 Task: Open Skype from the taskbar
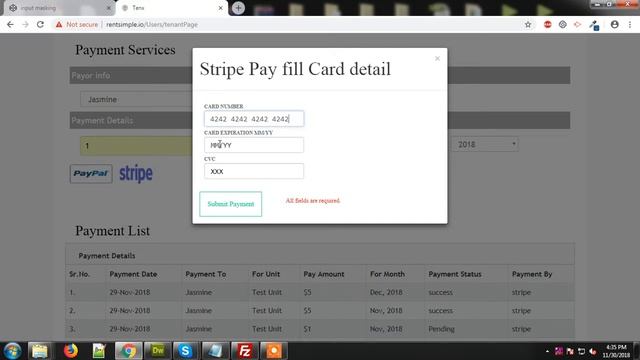185,351
